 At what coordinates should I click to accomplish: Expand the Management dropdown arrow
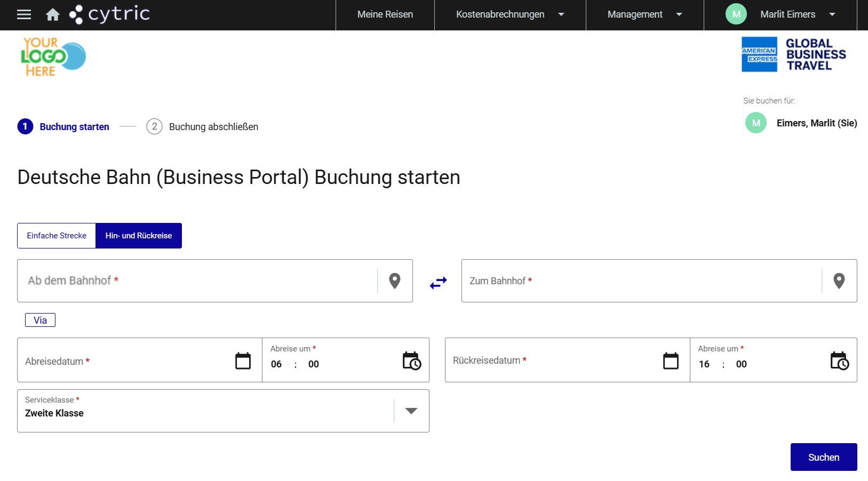click(679, 14)
